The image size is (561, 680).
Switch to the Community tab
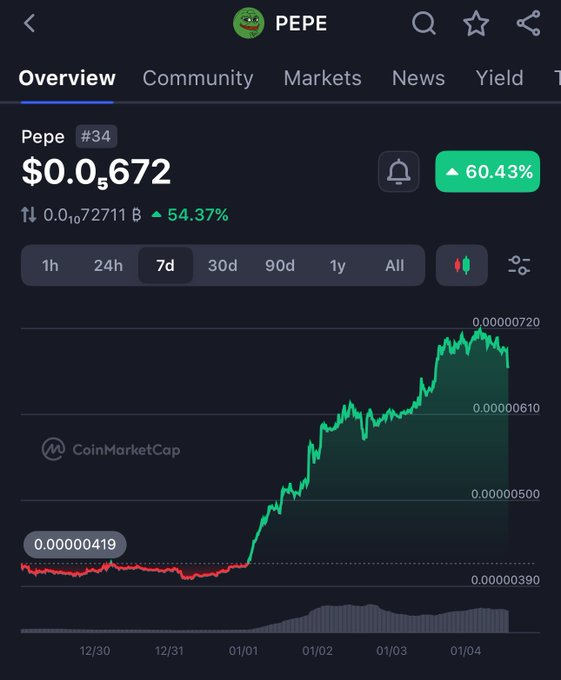click(x=198, y=78)
